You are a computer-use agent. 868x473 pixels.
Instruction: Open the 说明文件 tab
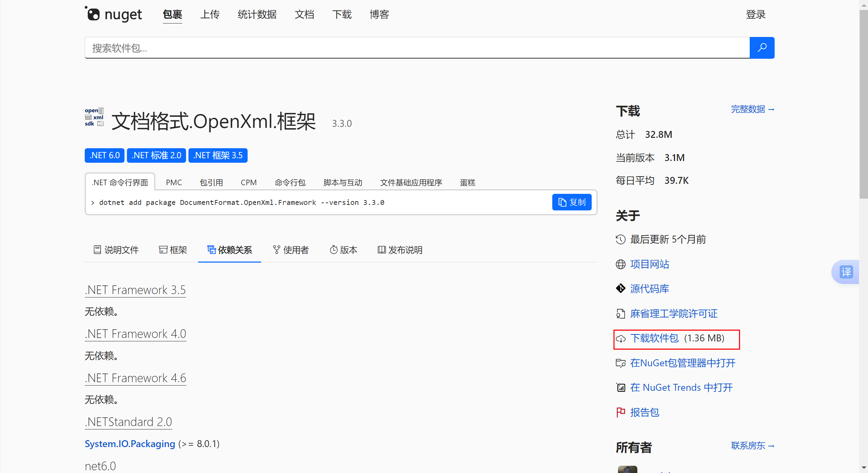116,250
